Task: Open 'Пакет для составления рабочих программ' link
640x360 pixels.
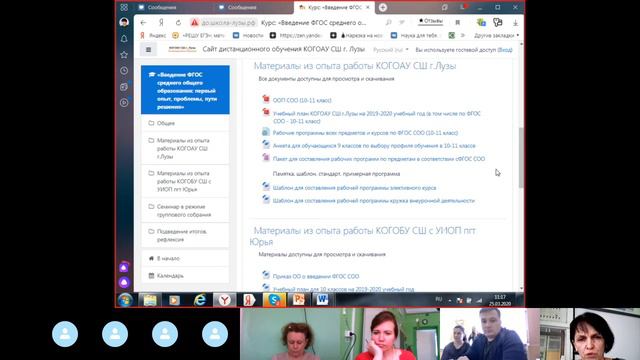Action: (379, 159)
